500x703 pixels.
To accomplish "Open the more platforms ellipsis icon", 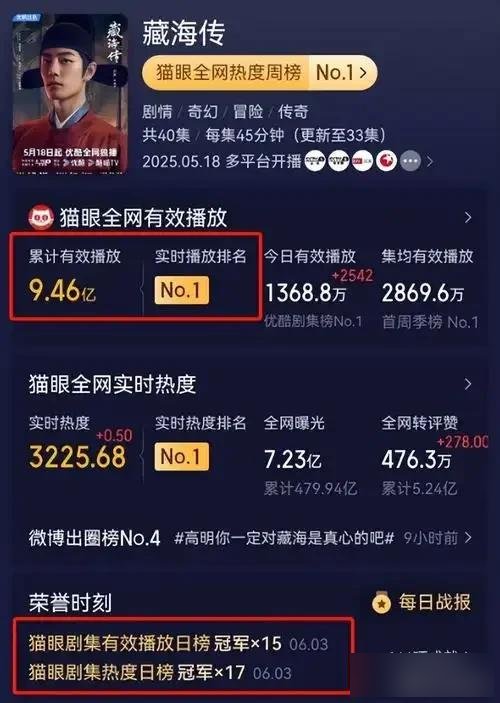I will pos(410,161).
